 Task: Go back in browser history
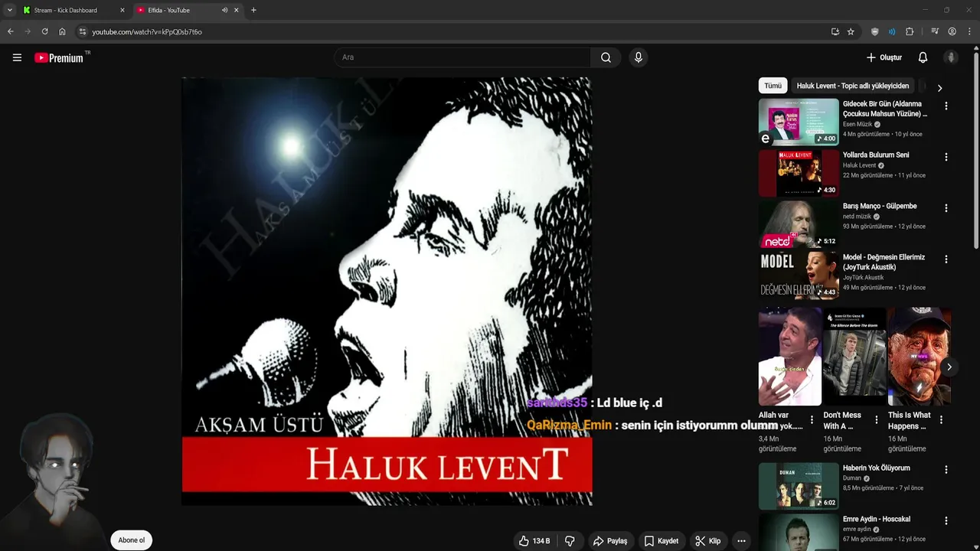click(10, 31)
